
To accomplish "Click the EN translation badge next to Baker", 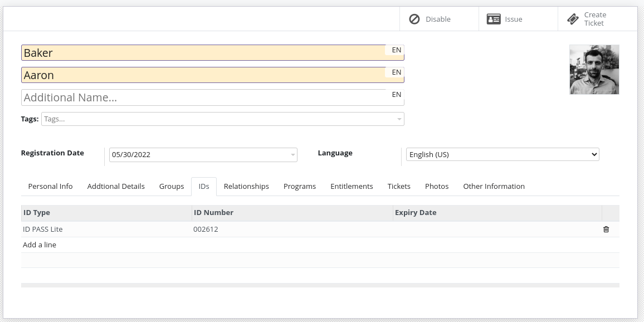I will pos(396,50).
